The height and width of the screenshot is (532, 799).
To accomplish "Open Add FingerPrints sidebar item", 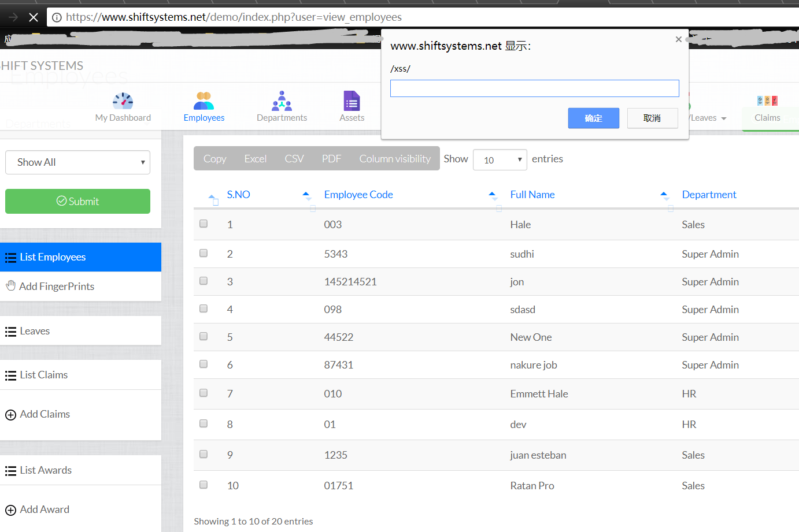I will [x=80, y=287].
